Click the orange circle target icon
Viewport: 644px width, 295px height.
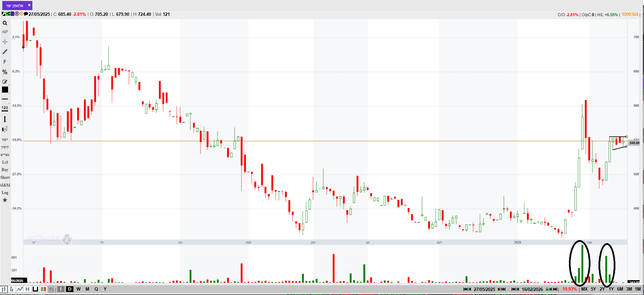point(21,14)
